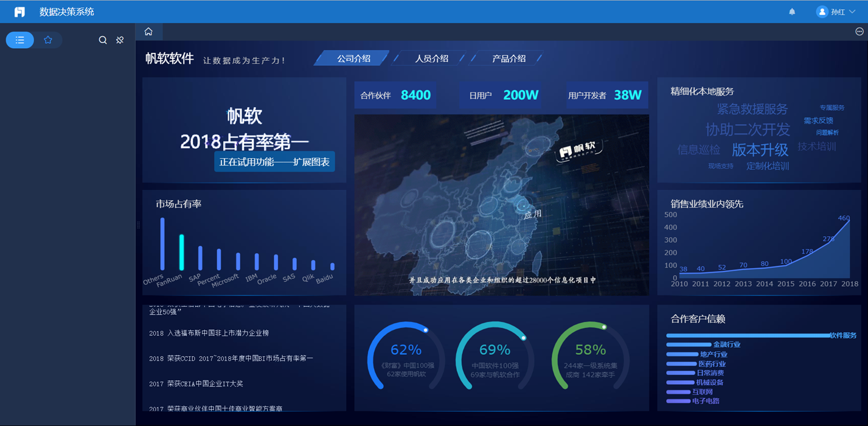Switch to the directory list view
This screenshot has width=868, height=426.
click(20, 40)
